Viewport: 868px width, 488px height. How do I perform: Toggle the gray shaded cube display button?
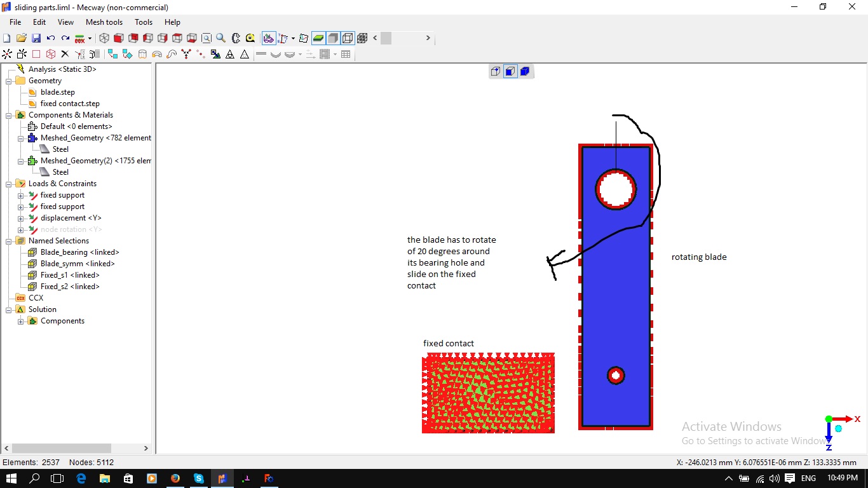(333, 38)
